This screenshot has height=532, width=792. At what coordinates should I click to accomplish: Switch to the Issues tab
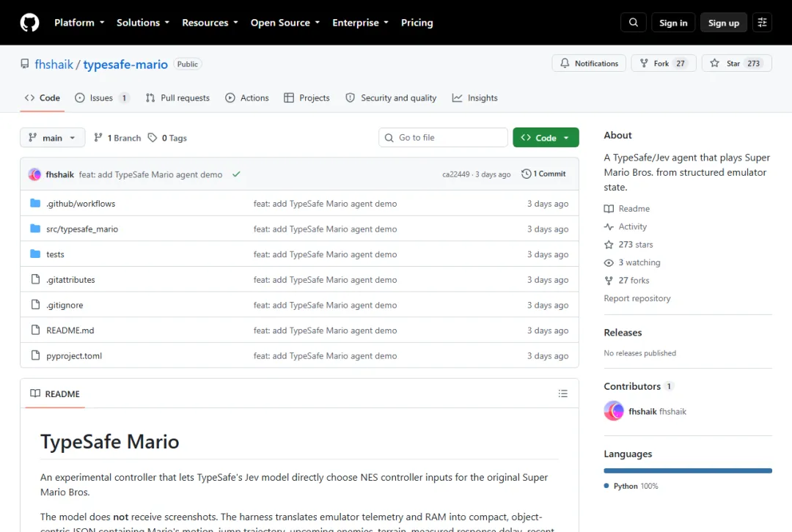(102, 98)
